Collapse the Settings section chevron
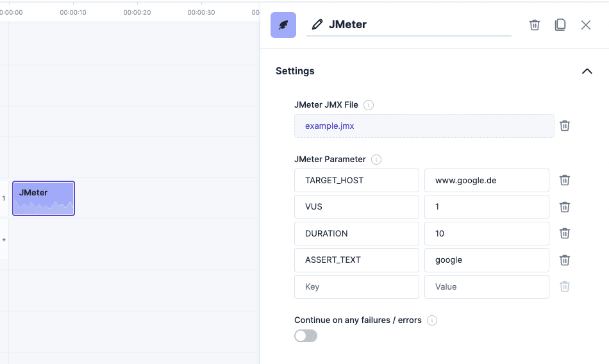Screen dimensions: 609x364 587,71
